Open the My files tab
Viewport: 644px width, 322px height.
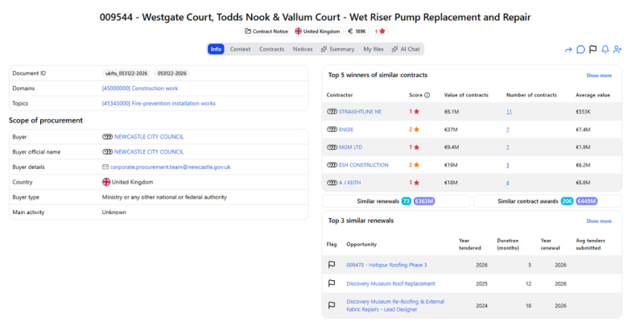pos(374,49)
